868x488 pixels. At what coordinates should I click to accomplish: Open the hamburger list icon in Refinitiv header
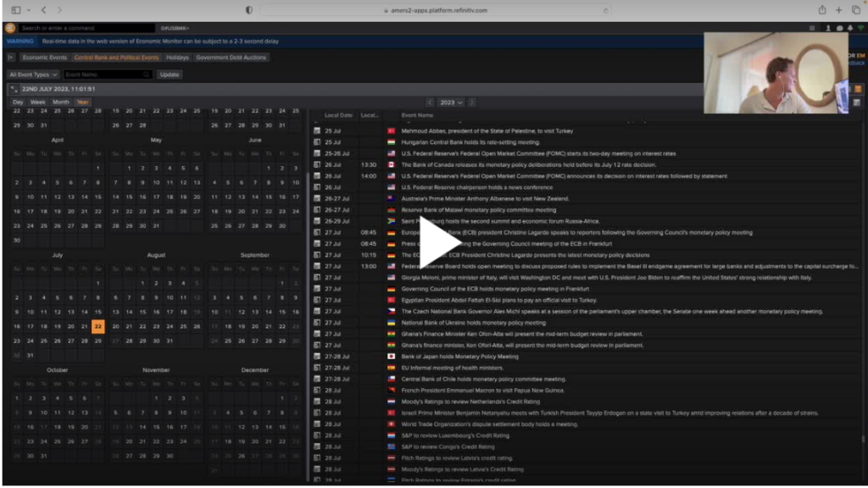click(812, 28)
